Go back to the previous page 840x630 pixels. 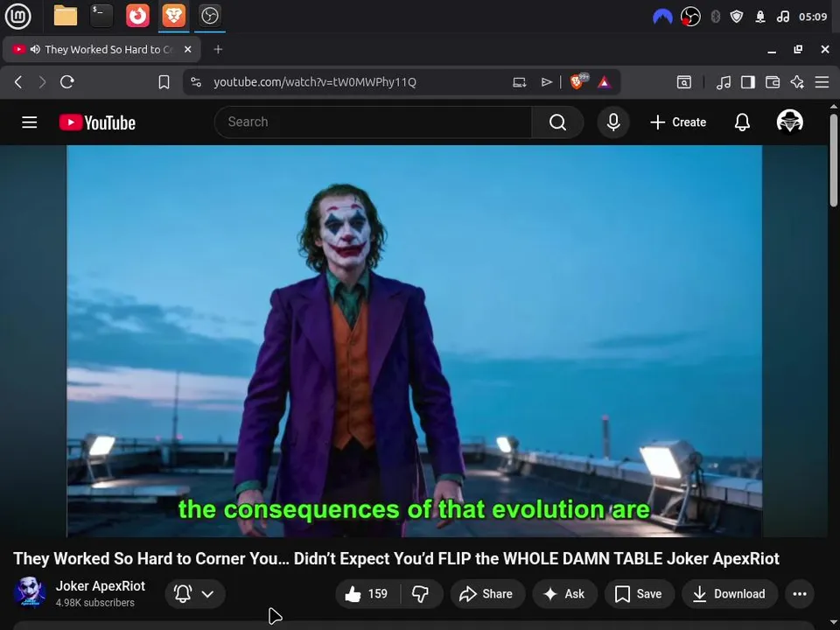click(18, 82)
